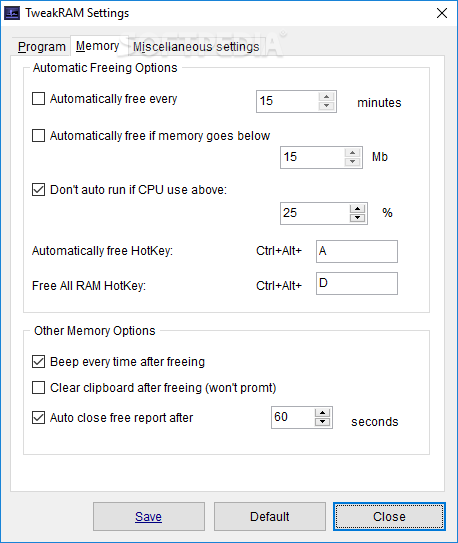Viewport: 458px width, 543px height.
Task: Click the Default button
Action: pyautogui.click(x=270, y=516)
